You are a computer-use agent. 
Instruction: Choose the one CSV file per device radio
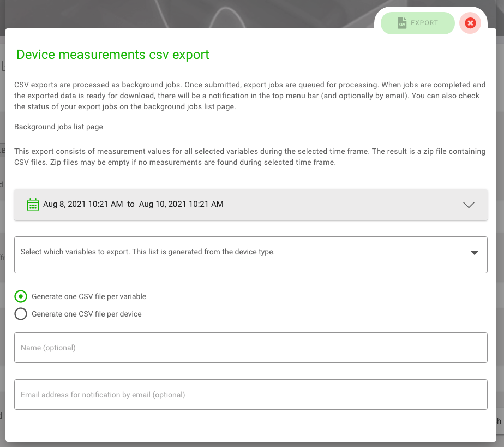pos(21,314)
